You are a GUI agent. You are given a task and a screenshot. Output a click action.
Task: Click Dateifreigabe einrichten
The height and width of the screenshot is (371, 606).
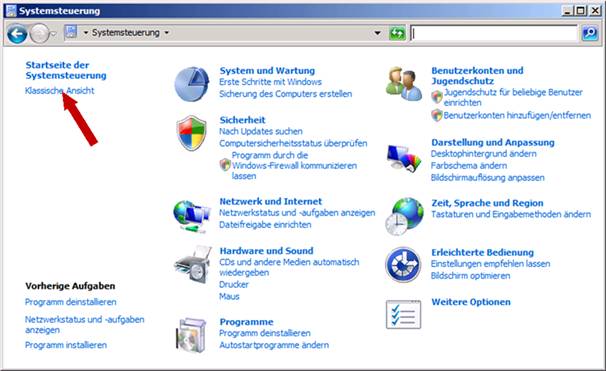pyautogui.click(x=265, y=225)
